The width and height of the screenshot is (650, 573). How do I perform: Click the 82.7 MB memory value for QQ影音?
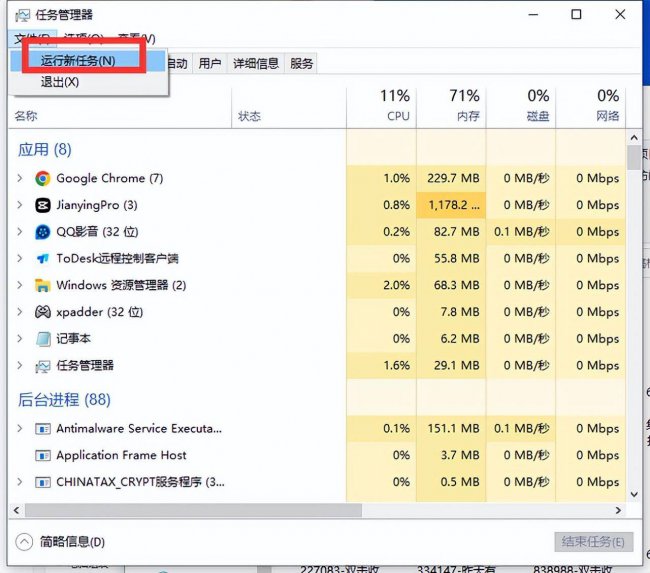click(457, 232)
